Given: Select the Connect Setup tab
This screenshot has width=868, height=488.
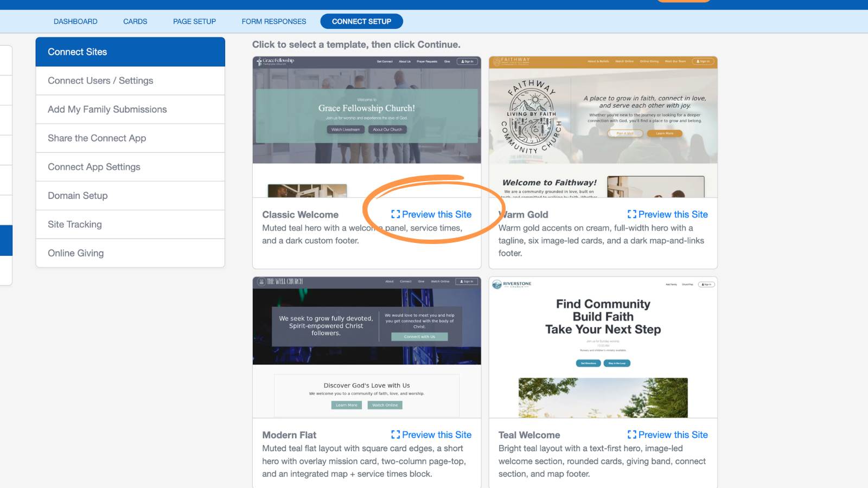Looking at the screenshot, I should [x=361, y=22].
